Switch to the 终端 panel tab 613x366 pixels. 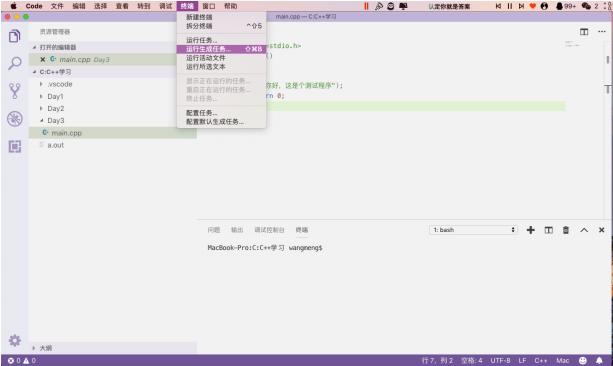(302, 230)
